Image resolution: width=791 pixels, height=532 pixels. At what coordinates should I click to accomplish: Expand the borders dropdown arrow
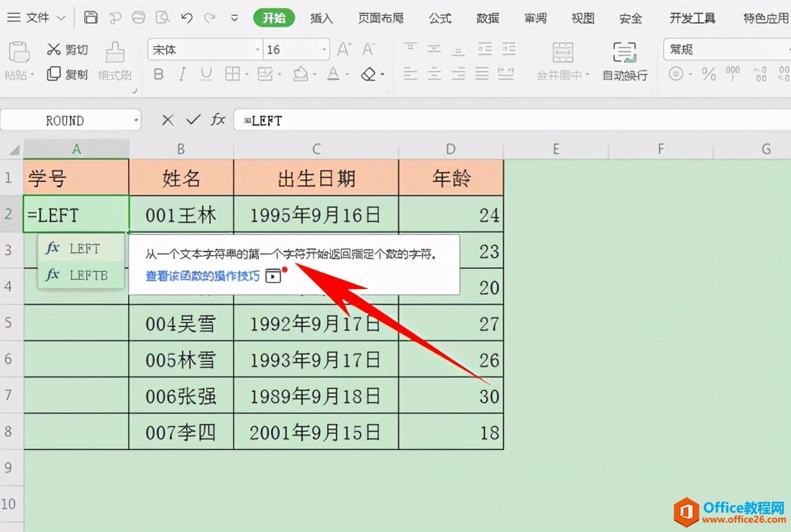pyautogui.click(x=247, y=75)
